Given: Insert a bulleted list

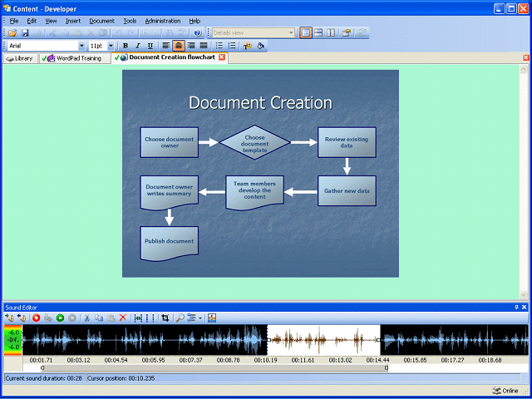Looking at the screenshot, I should tap(219, 46).
